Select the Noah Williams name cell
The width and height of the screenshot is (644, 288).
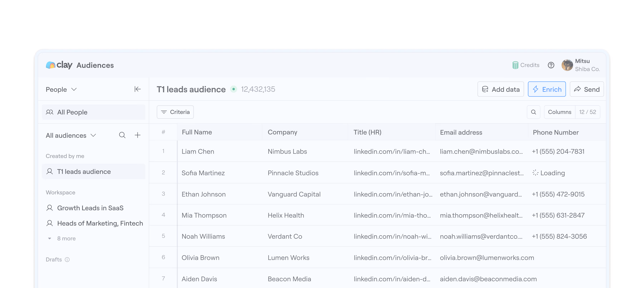[x=220, y=236]
